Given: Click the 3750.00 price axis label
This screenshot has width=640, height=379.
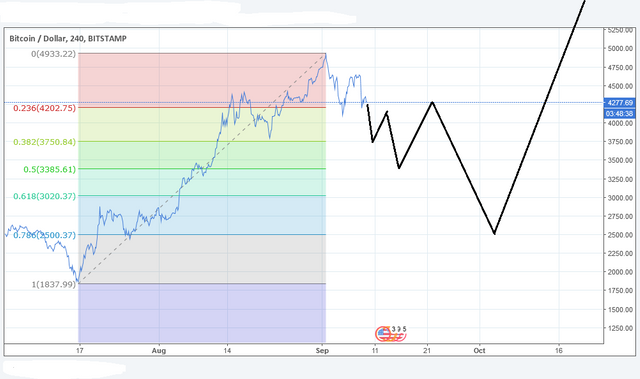Looking at the screenshot, I should point(620,142).
